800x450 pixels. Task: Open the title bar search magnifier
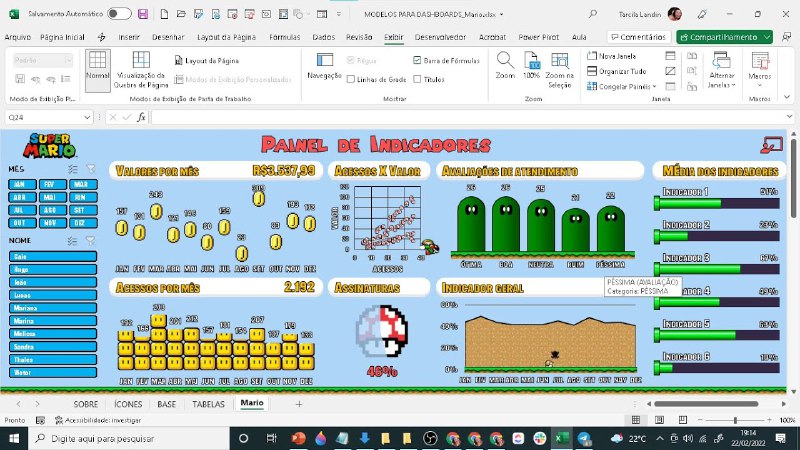point(592,14)
